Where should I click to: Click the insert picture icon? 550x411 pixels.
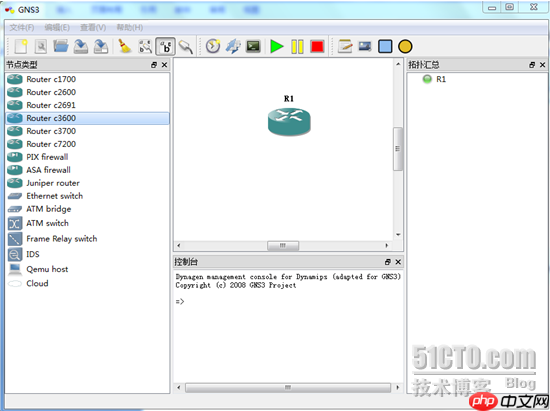[x=365, y=46]
